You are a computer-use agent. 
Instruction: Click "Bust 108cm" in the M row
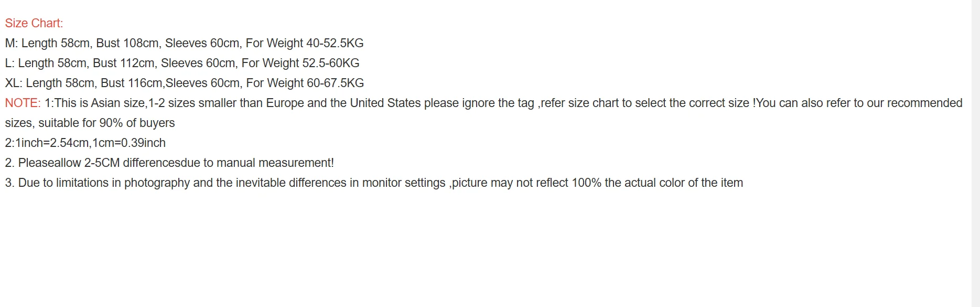(x=127, y=43)
